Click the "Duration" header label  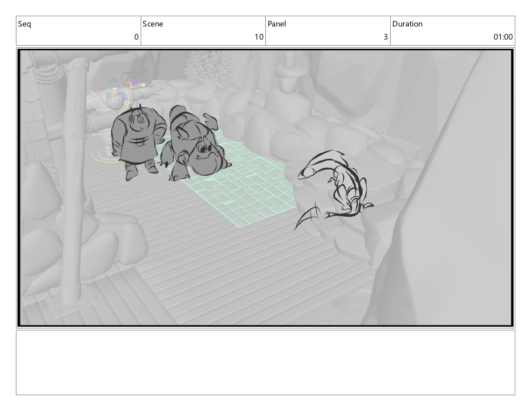(407, 24)
